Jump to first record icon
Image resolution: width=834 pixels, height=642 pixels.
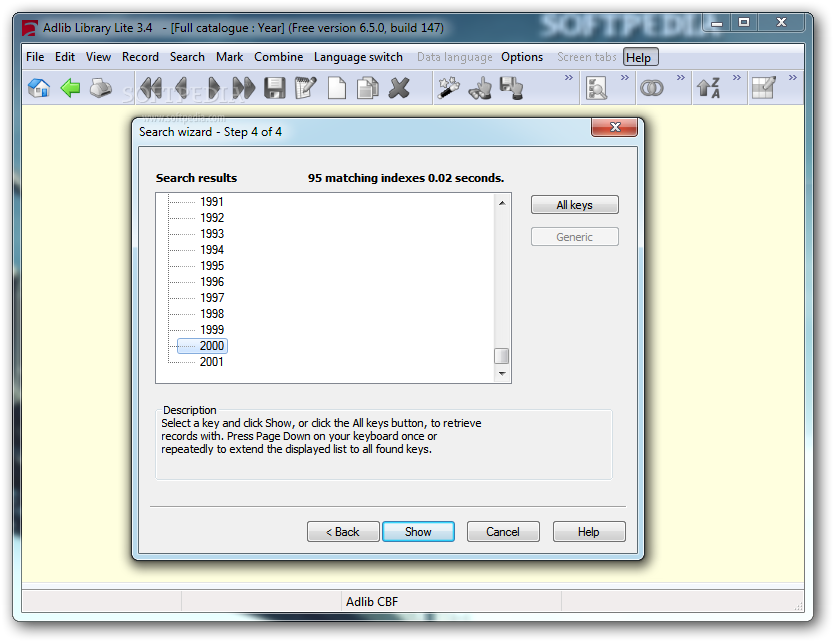(x=151, y=88)
